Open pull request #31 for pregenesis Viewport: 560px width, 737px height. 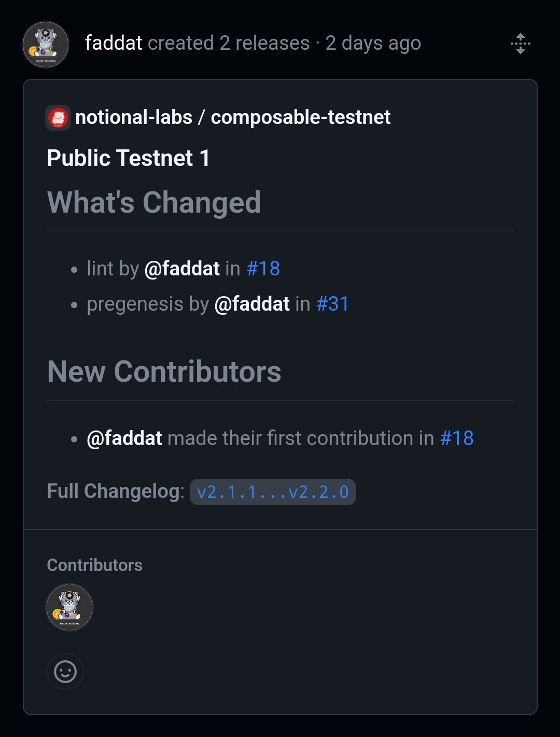[x=333, y=304]
